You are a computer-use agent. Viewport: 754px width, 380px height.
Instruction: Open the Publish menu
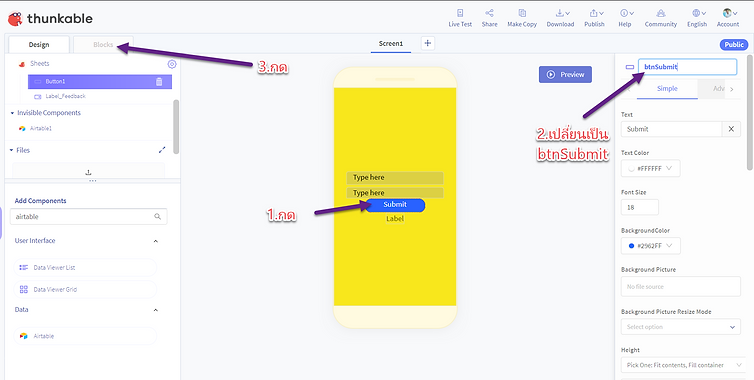coord(594,18)
